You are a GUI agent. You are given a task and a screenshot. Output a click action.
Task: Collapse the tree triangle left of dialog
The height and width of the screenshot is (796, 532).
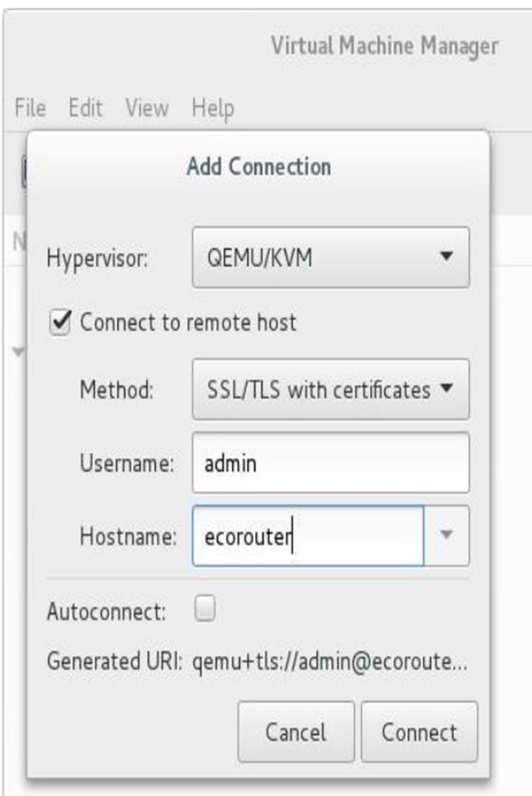tap(18, 351)
